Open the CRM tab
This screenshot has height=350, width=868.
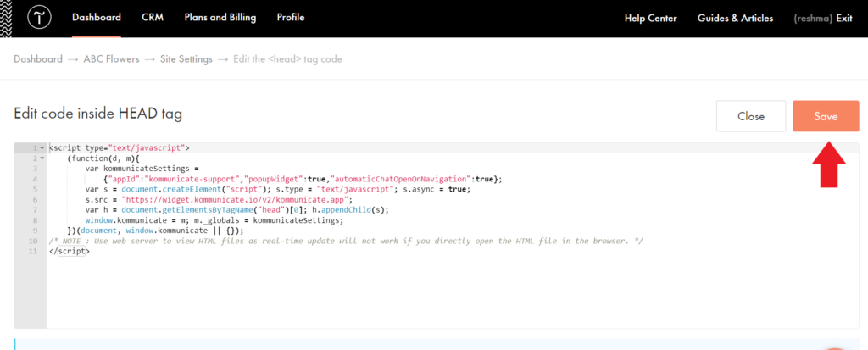(153, 18)
